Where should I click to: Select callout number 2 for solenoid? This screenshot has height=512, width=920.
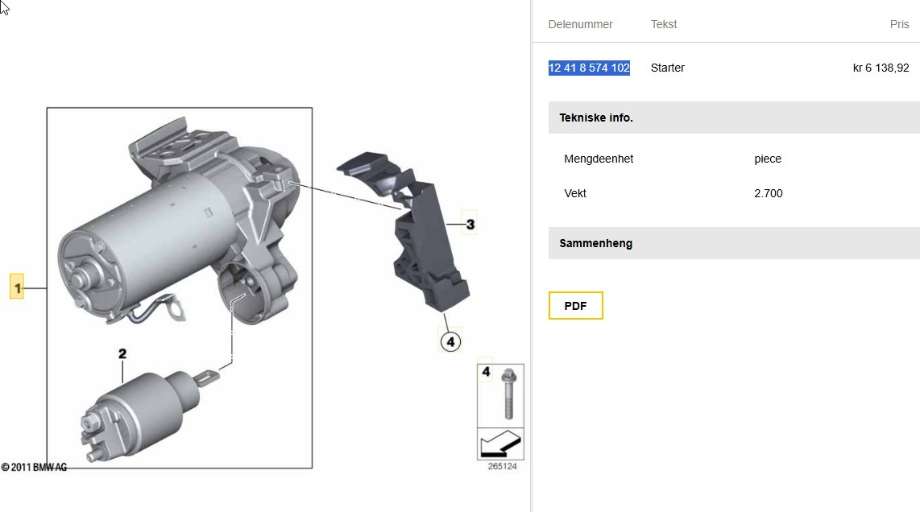click(122, 354)
